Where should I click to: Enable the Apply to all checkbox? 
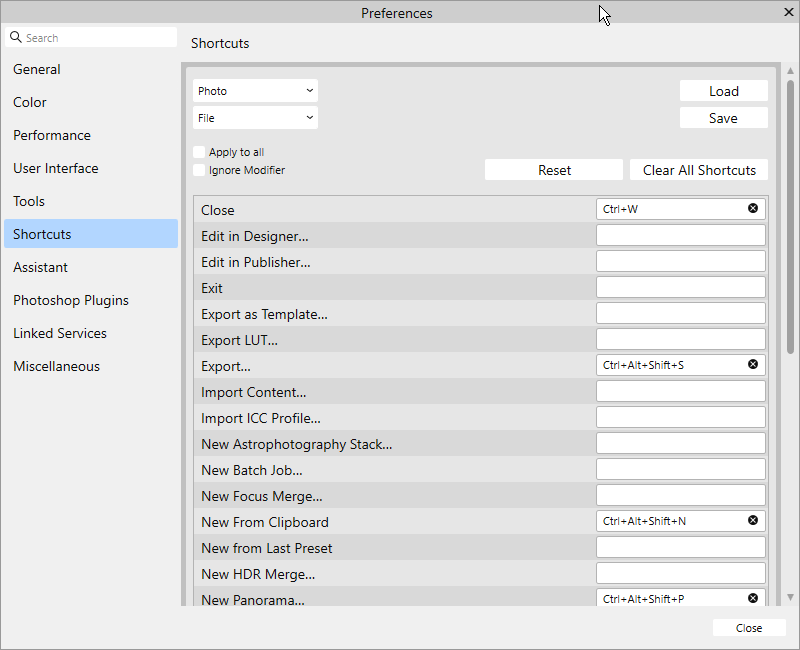coord(198,152)
